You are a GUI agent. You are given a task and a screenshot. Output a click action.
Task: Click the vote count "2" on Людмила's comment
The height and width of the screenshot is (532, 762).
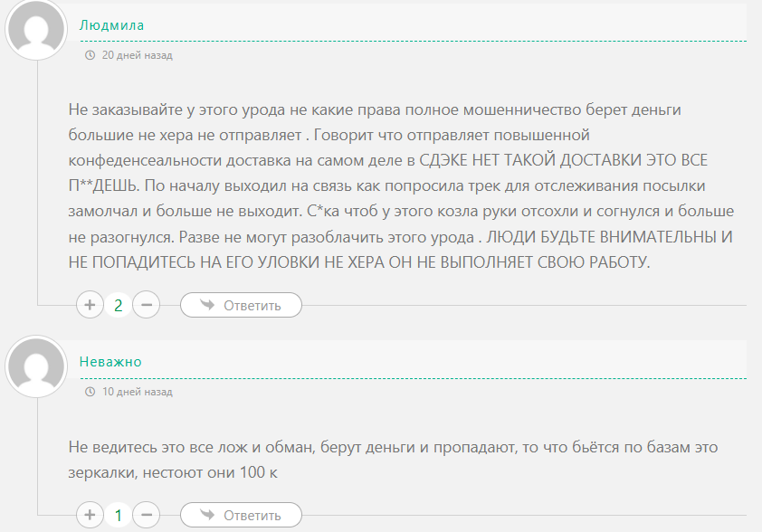point(118,305)
